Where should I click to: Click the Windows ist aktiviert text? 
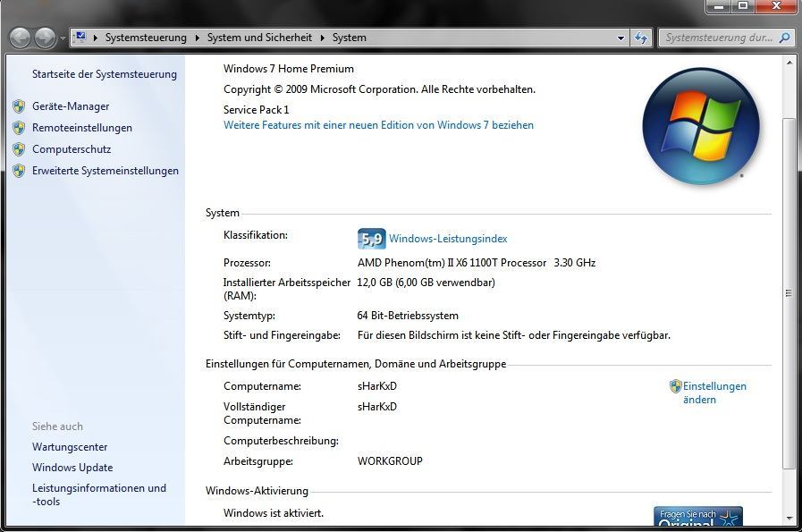point(273,513)
